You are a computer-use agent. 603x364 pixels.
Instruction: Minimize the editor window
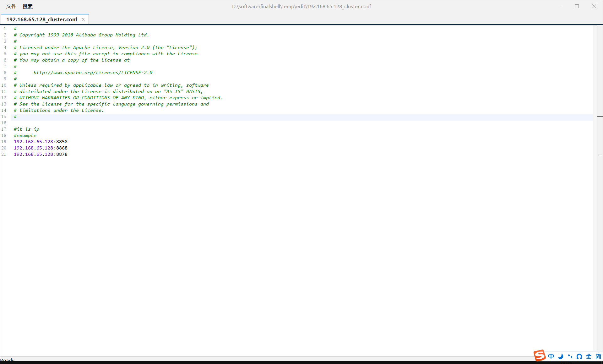pos(560,6)
